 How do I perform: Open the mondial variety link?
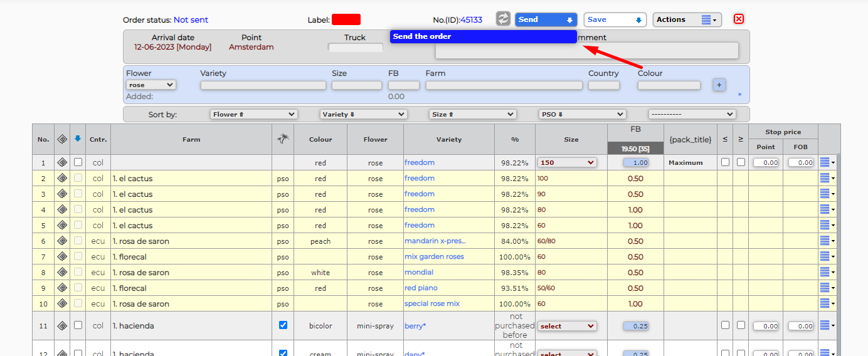coord(419,273)
